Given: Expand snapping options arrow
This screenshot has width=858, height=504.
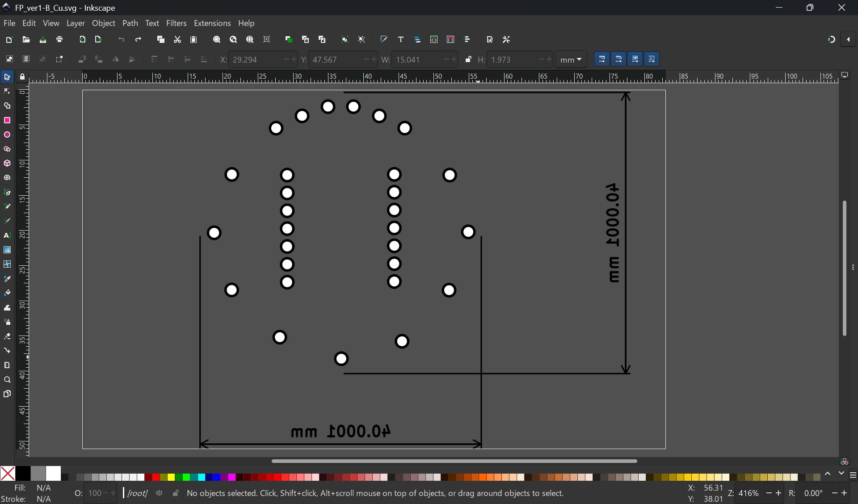Looking at the screenshot, I should [848, 39].
